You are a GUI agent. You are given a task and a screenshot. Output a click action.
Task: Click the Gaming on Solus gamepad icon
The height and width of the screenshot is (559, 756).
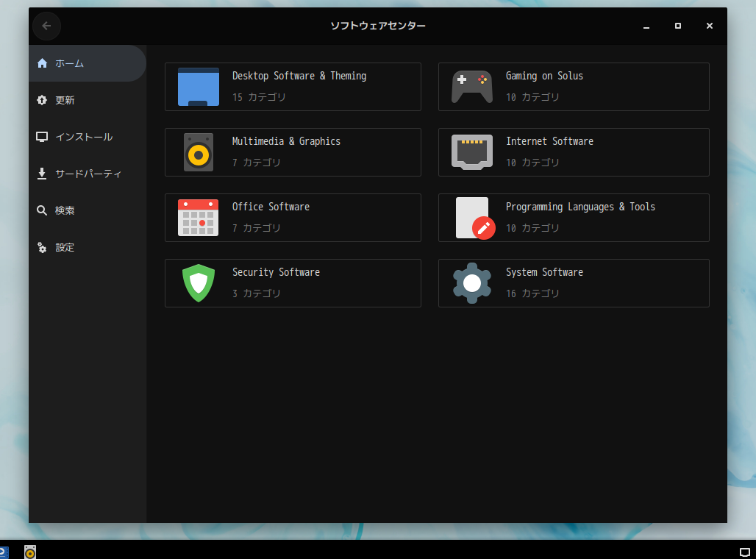click(472, 87)
